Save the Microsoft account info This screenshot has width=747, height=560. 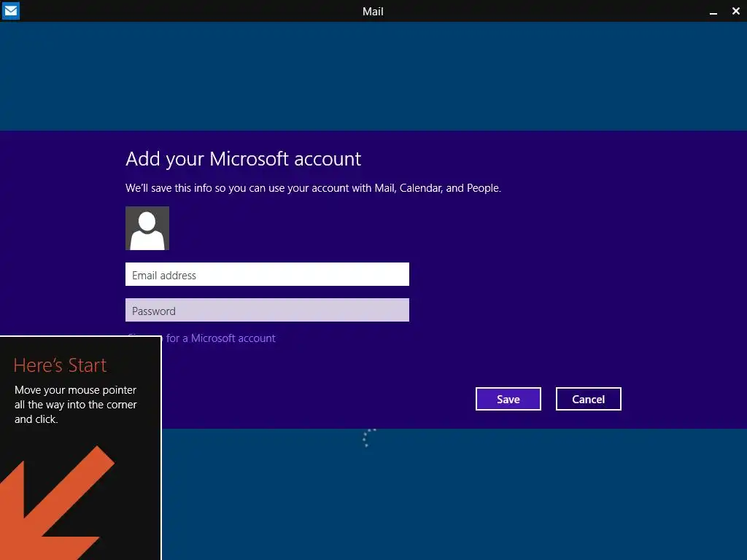[508, 399]
